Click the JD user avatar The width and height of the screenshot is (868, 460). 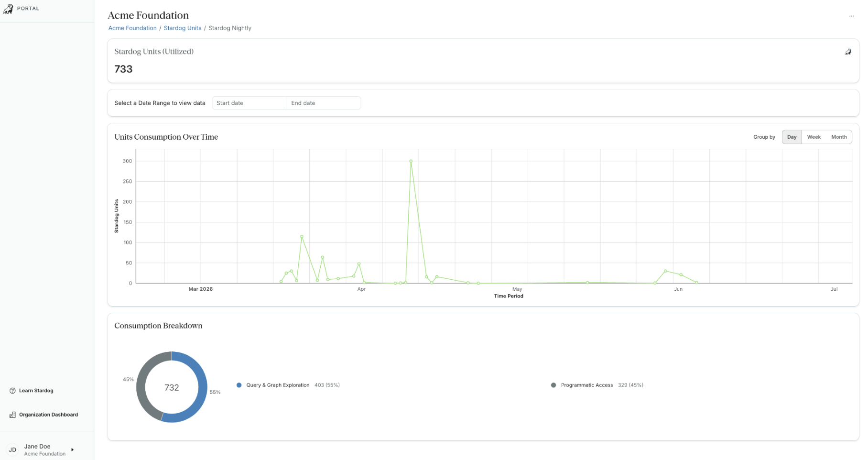click(12, 449)
